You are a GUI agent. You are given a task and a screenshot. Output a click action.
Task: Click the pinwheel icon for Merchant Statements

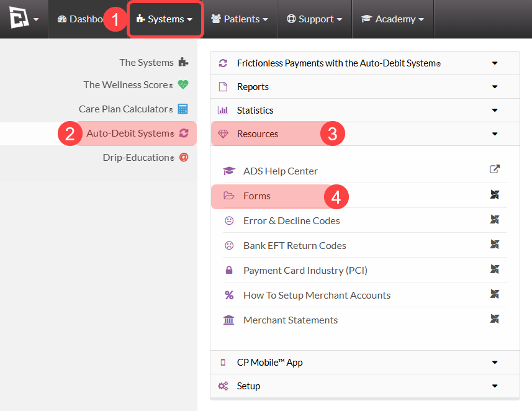[x=494, y=318]
